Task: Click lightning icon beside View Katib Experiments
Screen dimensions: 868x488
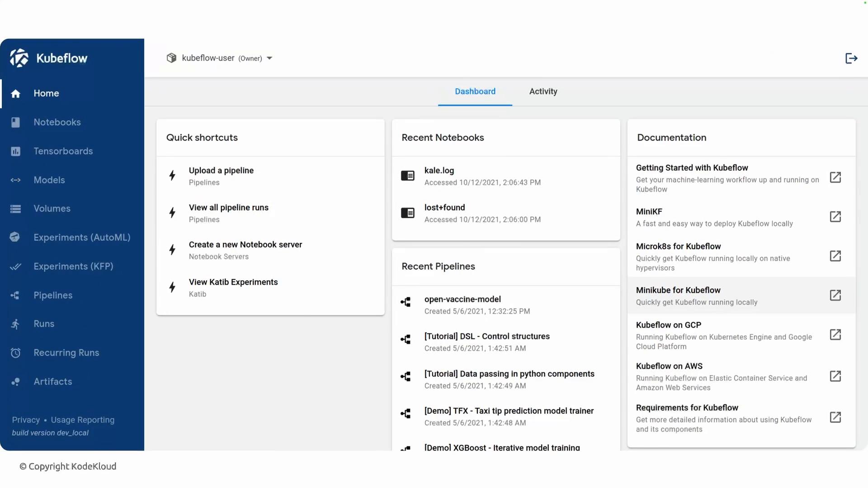Action: click(x=172, y=287)
